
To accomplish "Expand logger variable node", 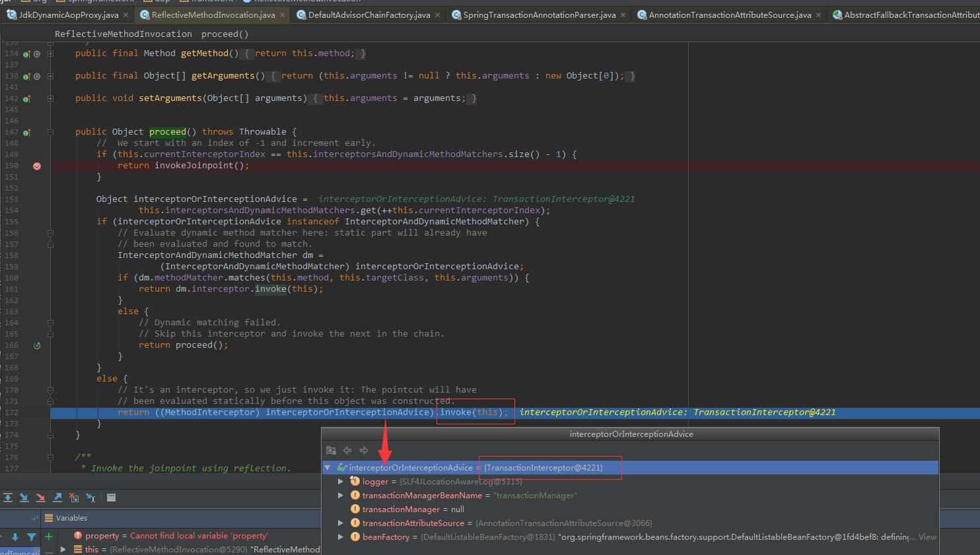I will click(x=341, y=481).
